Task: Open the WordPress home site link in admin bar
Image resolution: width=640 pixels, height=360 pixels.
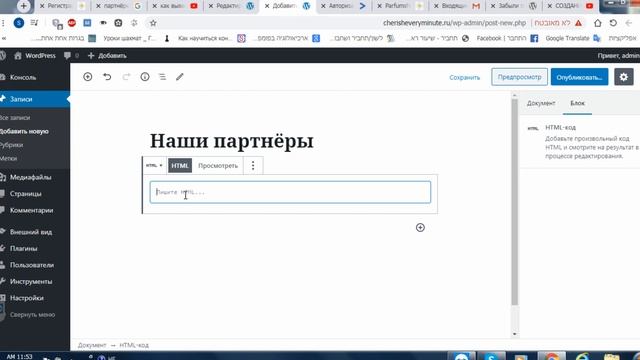Action: tap(35, 56)
